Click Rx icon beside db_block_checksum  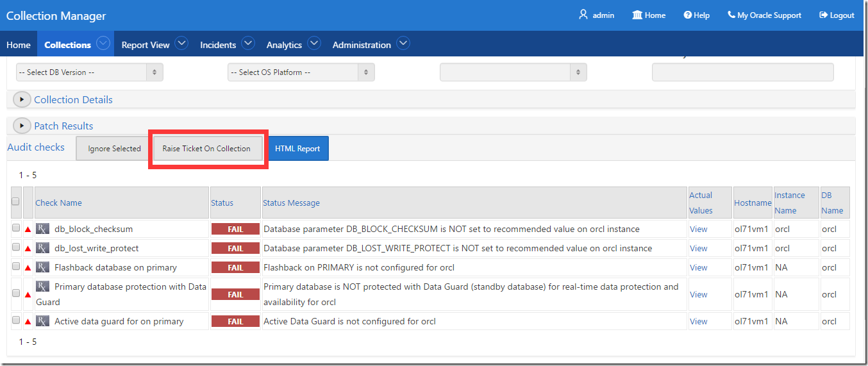(42, 229)
